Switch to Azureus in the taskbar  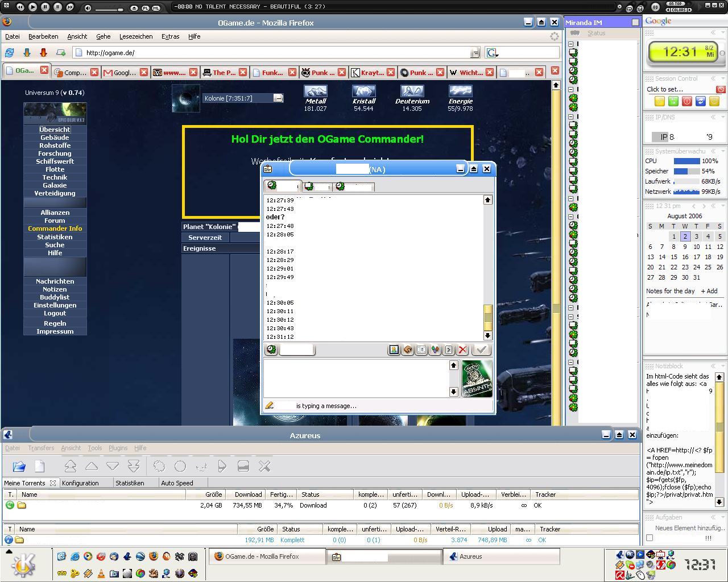pyautogui.click(x=502, y=557)
